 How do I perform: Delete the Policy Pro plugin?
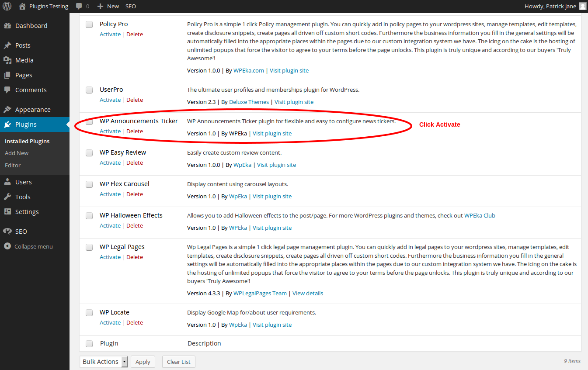tap(135, 34)
